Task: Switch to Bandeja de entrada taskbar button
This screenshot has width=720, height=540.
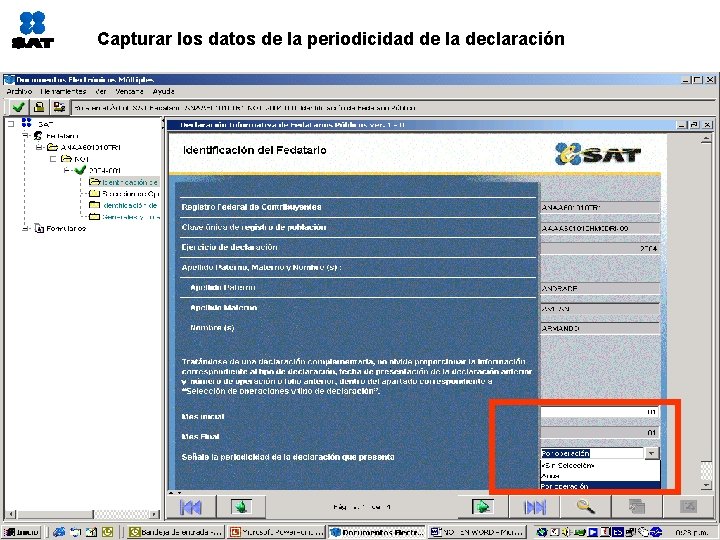Action: click(x=176, y=532)
